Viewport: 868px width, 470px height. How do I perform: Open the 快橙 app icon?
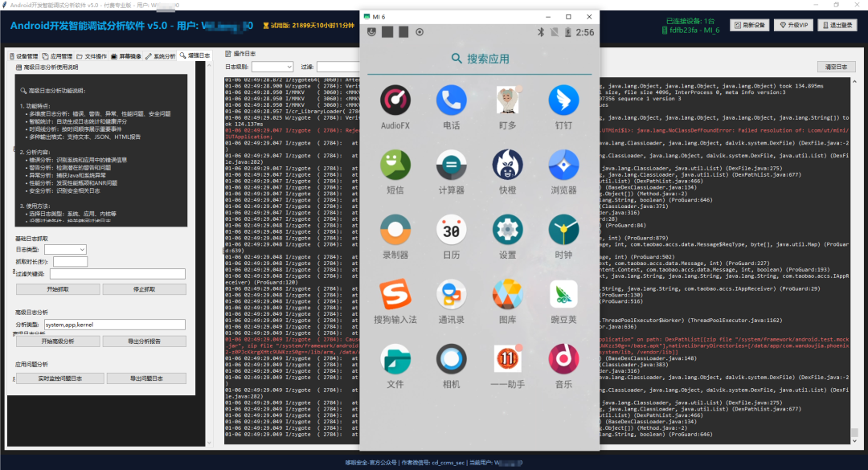tap(508, 165)
